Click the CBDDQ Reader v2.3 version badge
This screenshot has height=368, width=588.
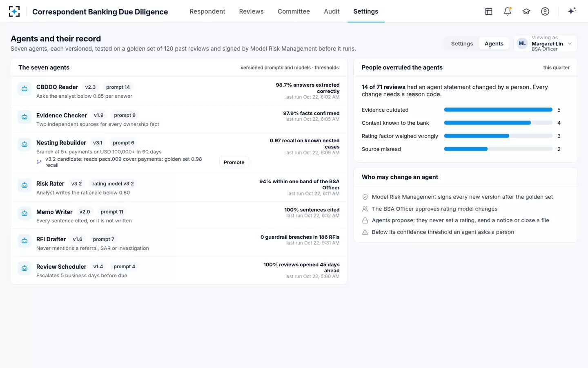coord(90,87)
